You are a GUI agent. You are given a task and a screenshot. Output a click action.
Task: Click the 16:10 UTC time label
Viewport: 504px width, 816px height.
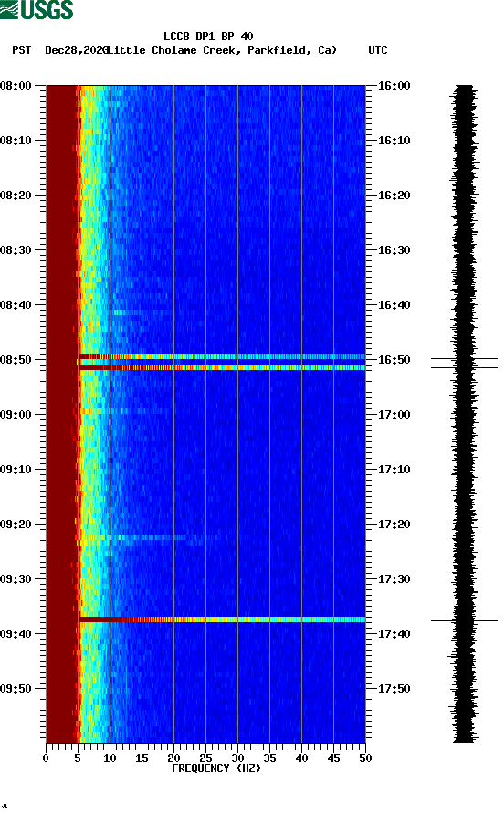coord(394,141)
